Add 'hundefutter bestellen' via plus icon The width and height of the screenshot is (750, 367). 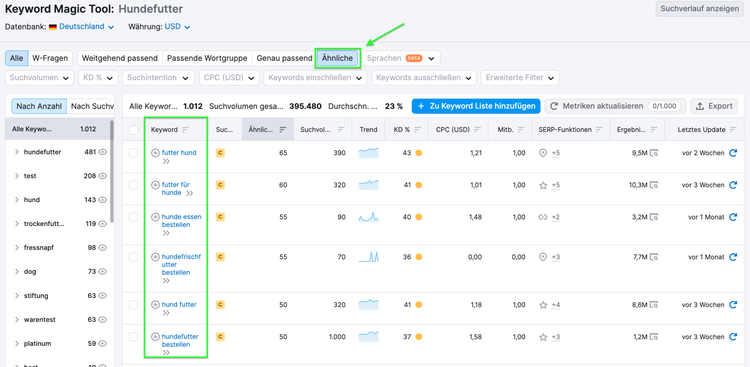coord(155,337)
